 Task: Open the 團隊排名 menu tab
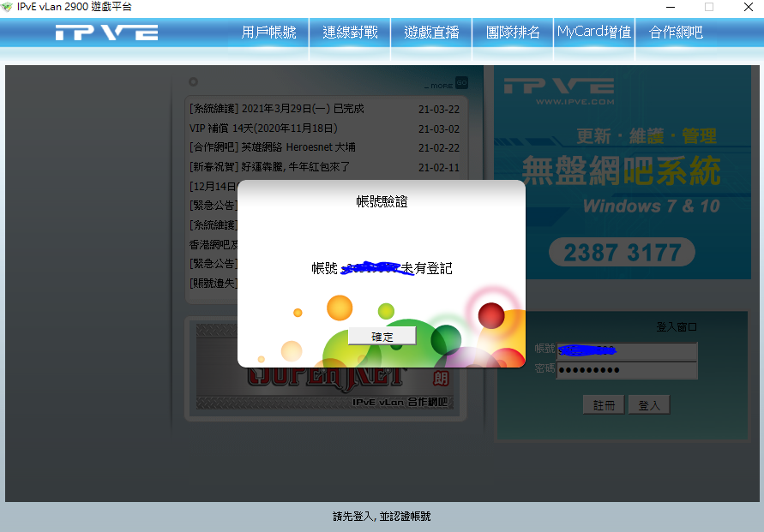tap(513, 33)
